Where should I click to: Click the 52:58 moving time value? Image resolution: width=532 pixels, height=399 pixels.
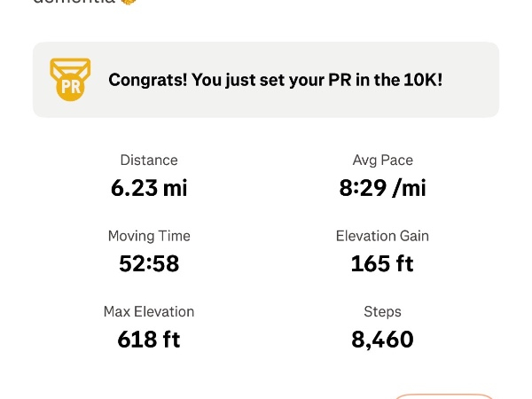point(149,263)
